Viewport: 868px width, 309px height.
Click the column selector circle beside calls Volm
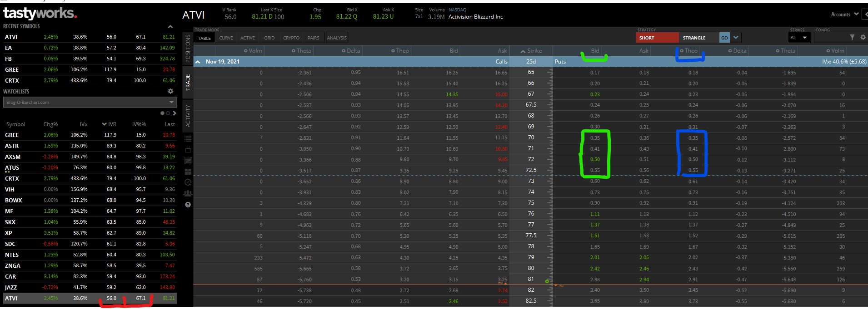[x=246, y=51]
